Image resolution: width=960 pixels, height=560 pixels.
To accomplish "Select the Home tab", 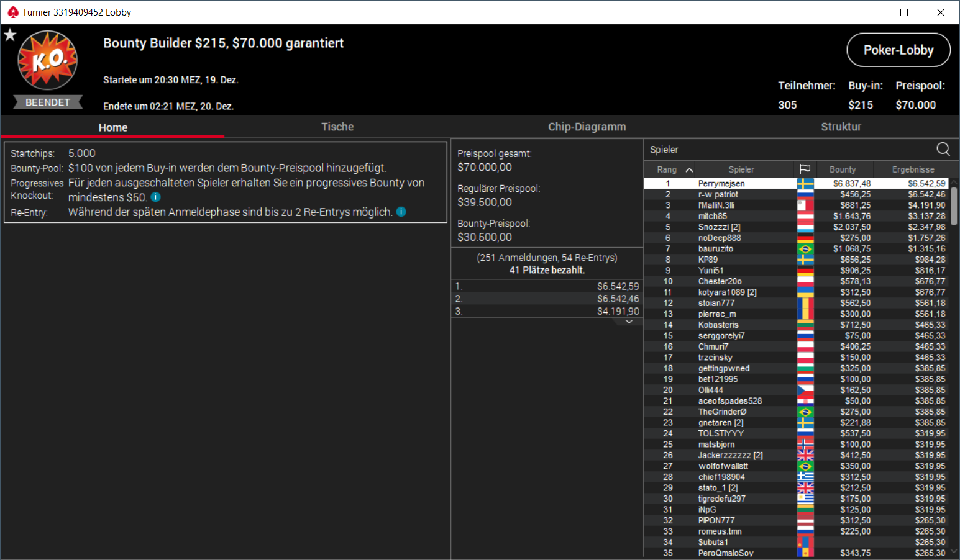I will pos(113,127).
